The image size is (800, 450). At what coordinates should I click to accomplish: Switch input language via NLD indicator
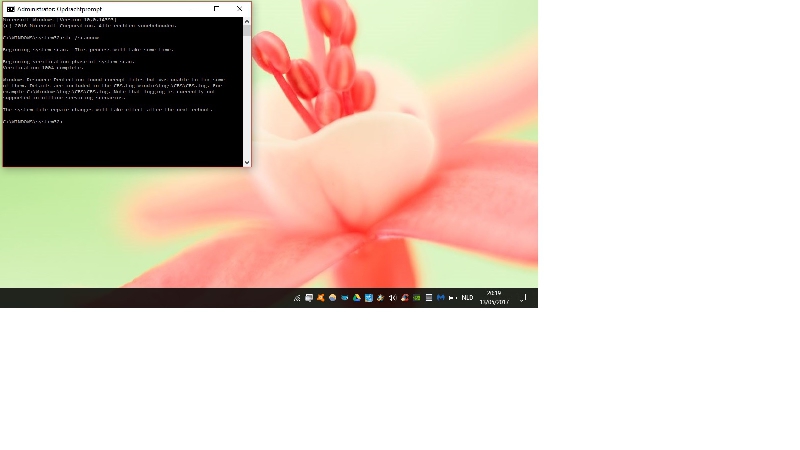tap(467, 298)
